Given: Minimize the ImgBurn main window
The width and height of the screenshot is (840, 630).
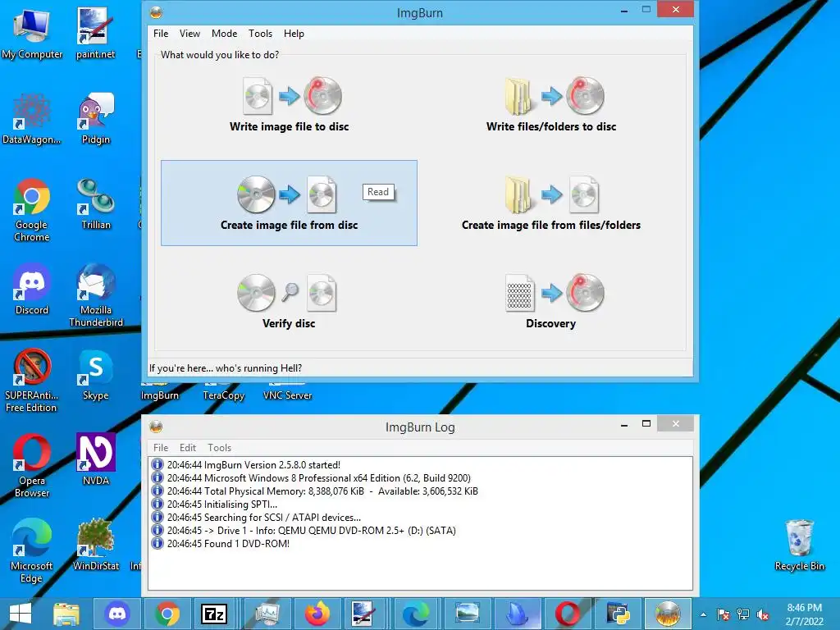Looking at the screenshot, I should pos(624,10).
